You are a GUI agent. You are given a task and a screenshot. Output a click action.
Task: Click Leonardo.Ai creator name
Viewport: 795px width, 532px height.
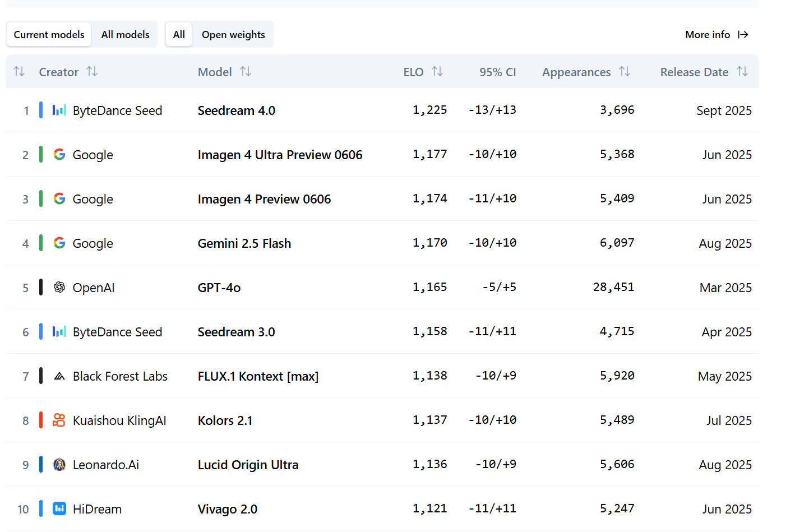pos(106,465)
